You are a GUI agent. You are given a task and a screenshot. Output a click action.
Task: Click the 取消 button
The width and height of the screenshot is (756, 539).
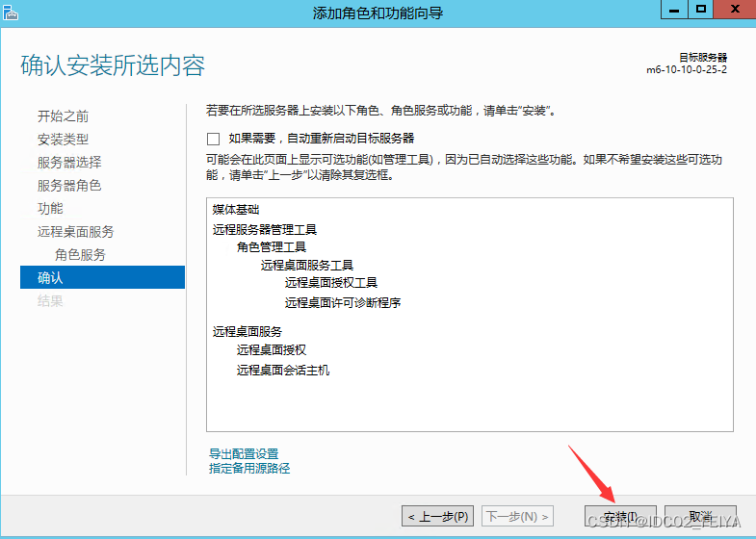pyautogui.click(x=700, y=516)
